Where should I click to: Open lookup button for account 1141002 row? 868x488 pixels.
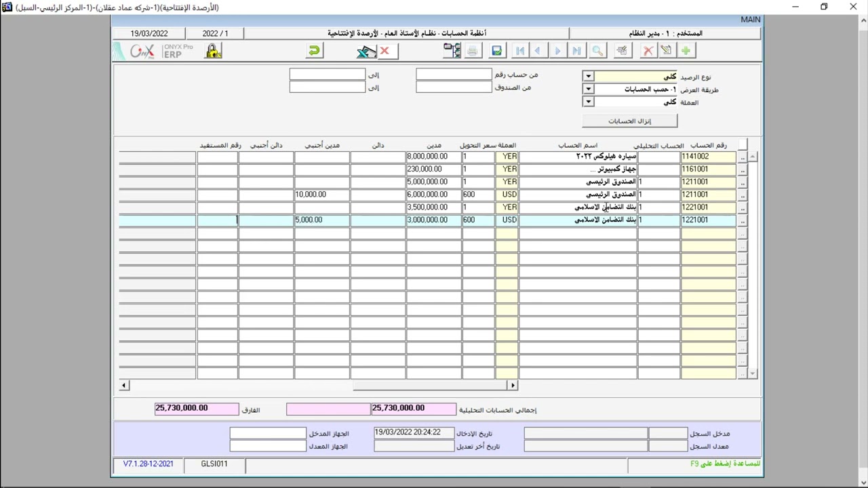(x=743, y=157)
